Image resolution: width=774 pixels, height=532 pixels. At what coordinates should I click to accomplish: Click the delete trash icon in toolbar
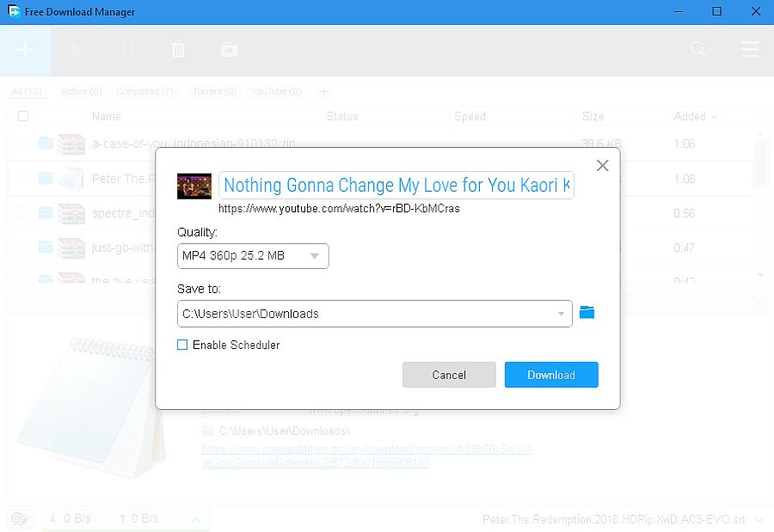click(178, 50)
